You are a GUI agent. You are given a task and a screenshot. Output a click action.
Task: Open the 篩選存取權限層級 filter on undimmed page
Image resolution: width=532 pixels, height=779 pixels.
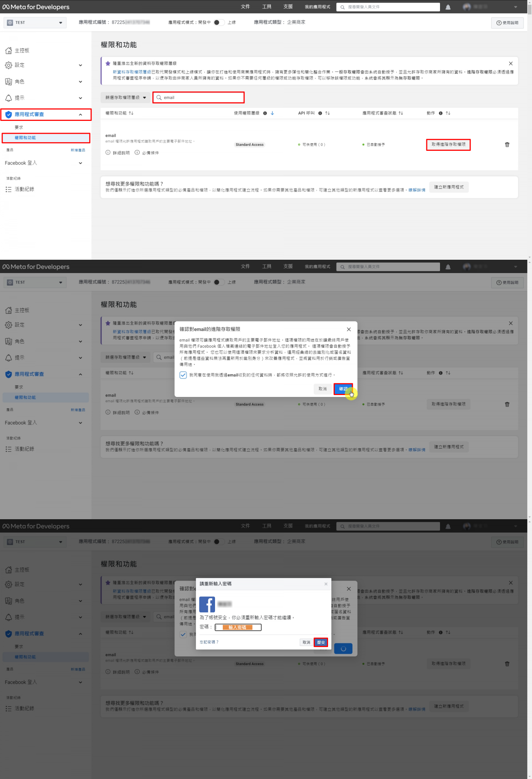(x=126, y=98)
